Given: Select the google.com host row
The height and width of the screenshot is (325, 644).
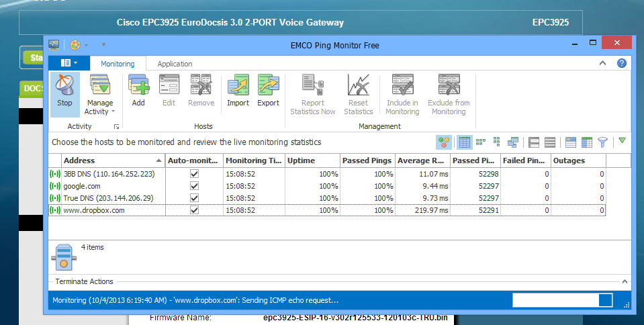Looking at the screenshot, I should pos(327,186).
